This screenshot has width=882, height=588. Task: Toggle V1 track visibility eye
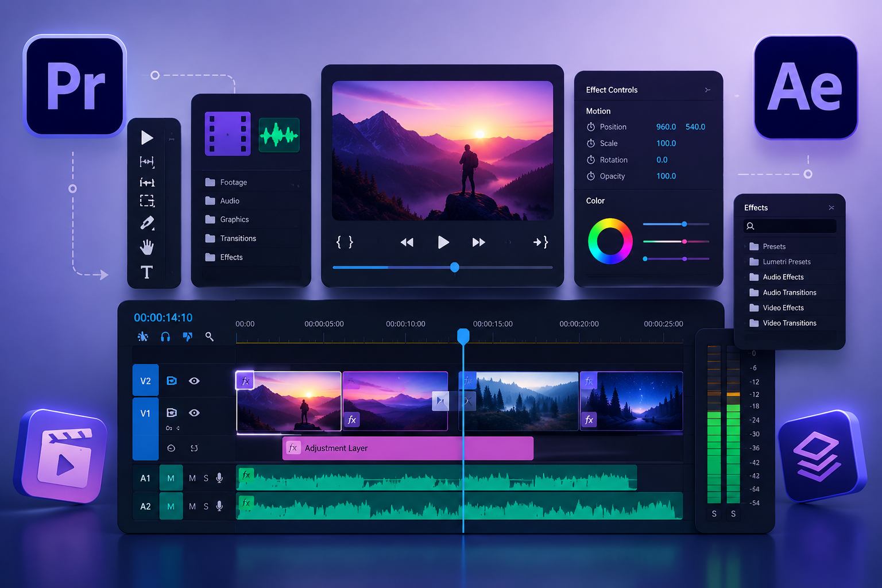[x=194, y=413]
